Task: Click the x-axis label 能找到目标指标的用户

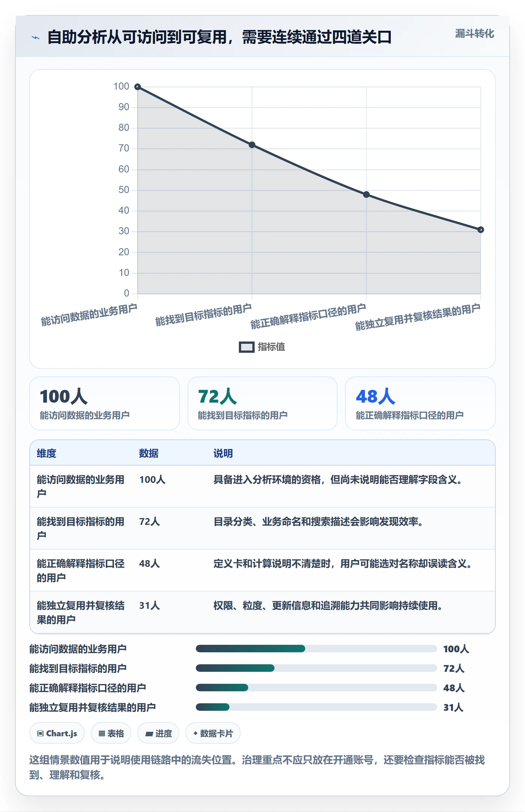Action: click(204, 315)
